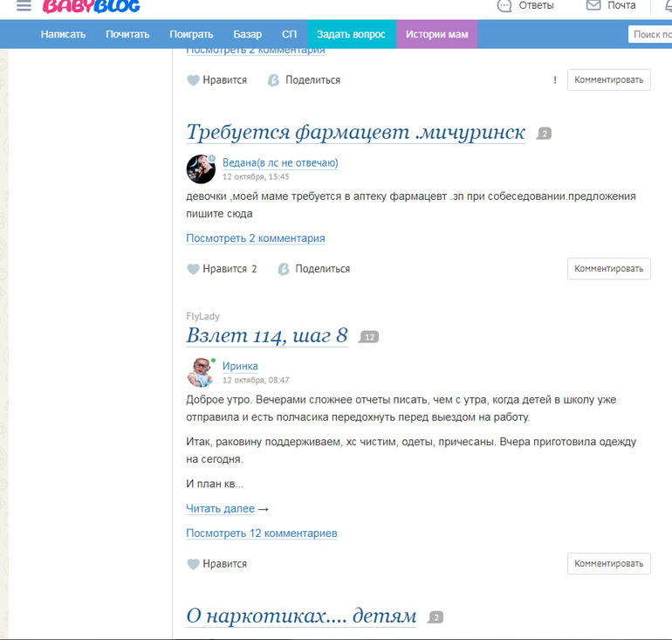
Task: Click comment count bubble beside О наркотиках
Action: click(435, 617)
